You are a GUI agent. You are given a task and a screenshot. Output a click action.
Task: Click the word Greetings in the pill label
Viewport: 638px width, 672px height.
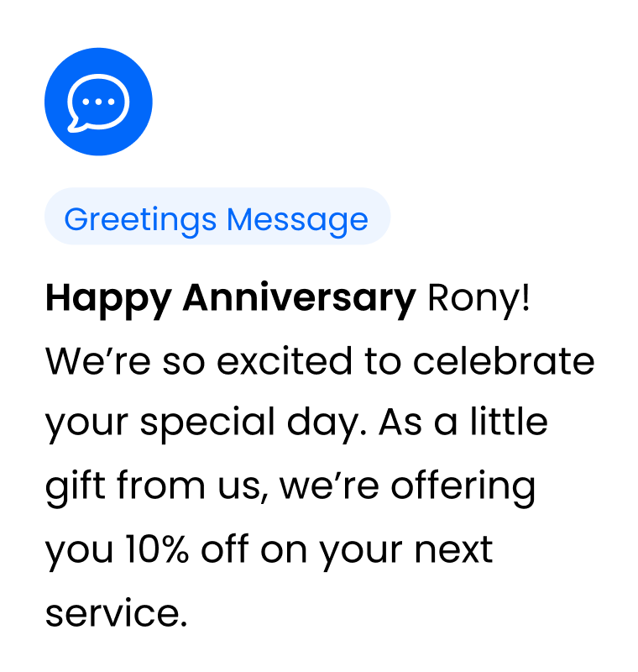[140, 221]
